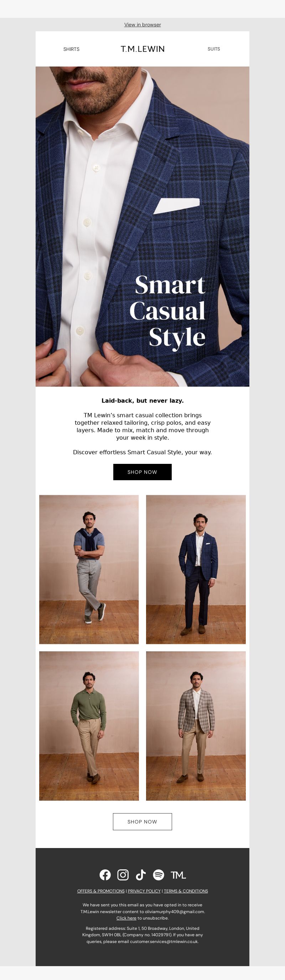
Task: Open the TikTok icon in footer
Action: pyautogui.click(x=141, y=875)
